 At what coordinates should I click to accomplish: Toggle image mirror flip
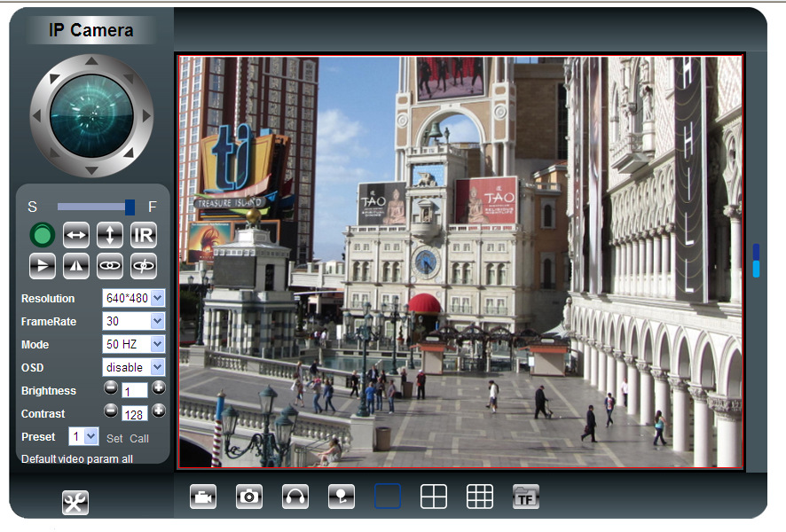click(76, 264)
